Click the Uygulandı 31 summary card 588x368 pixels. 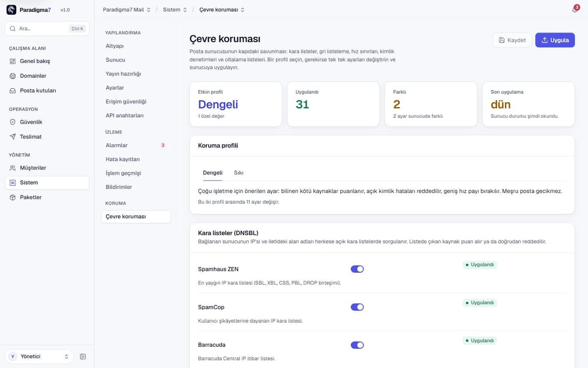click(x=333, y=104)
